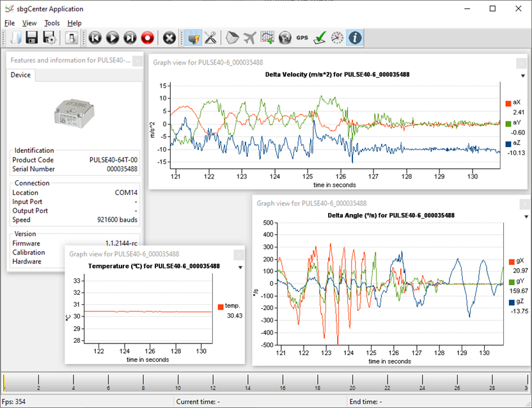Viewport: 532px width, 408px height.
Task: Click the globe icon in toolbar
Action: click(285, 38)
